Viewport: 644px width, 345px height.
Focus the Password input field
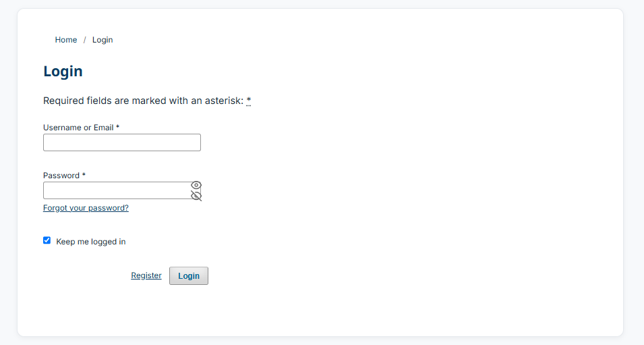pos(117,190)
